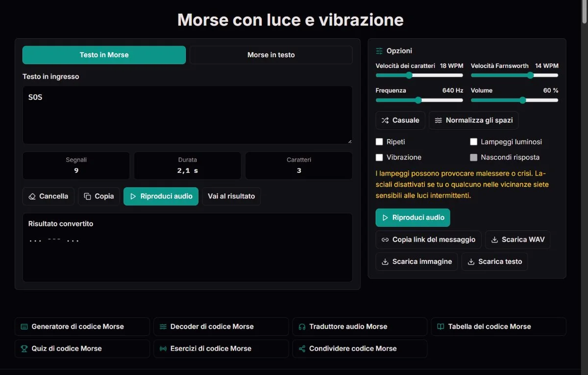This screenshot has width=588, height=375.
Task: Click the eraser icon on Cancella
Action: 32,196
